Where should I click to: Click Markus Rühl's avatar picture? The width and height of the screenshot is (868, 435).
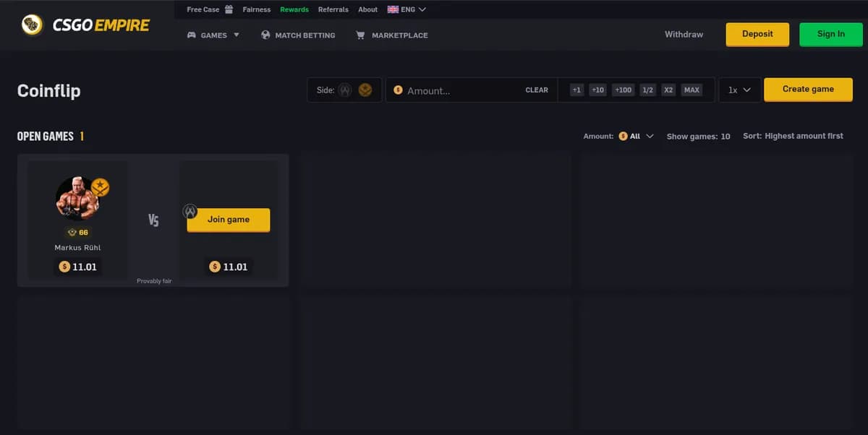[x=77, y=198]
